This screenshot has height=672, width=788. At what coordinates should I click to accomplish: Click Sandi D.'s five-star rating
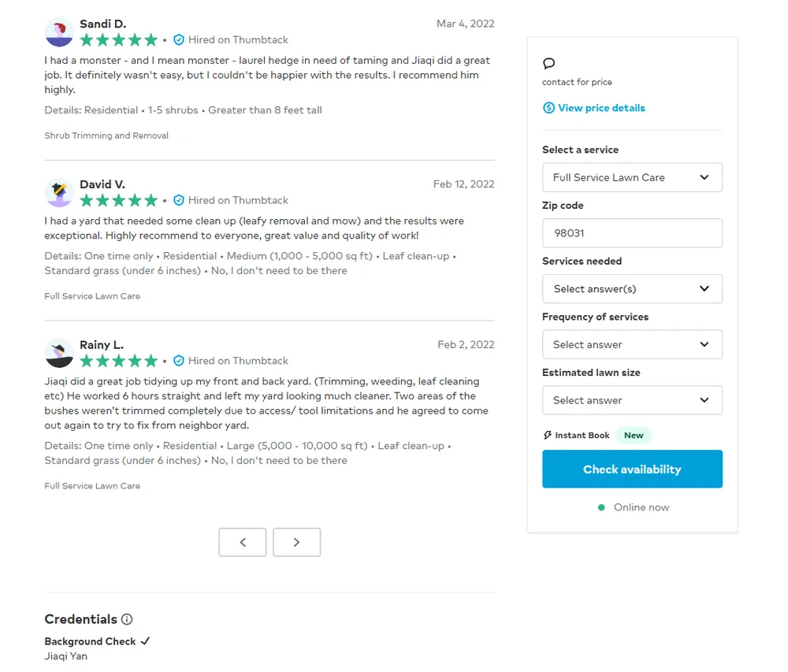tap(119, 39)
